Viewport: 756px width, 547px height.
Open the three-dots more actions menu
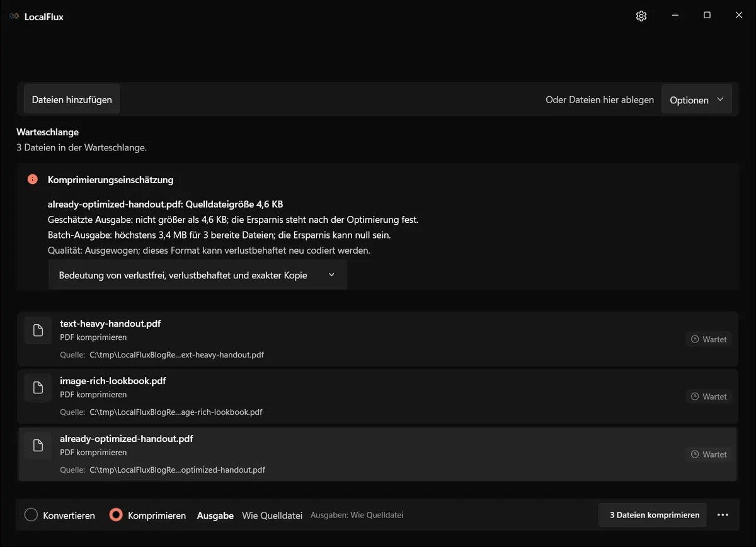(x=723, y=515)
